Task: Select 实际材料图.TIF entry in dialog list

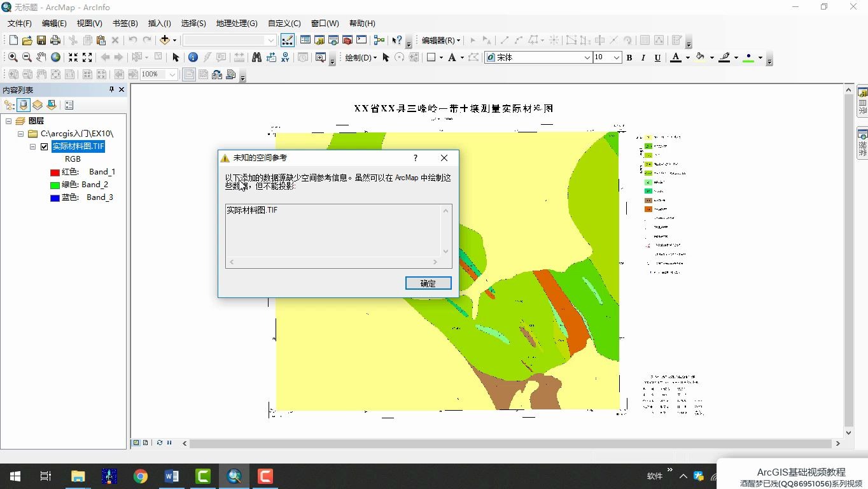Action: point(252,210)
